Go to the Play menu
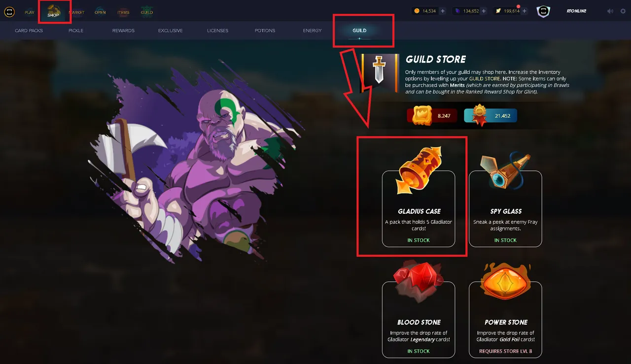The height and width of the screenshot is (364, 631). coord(30,12)
